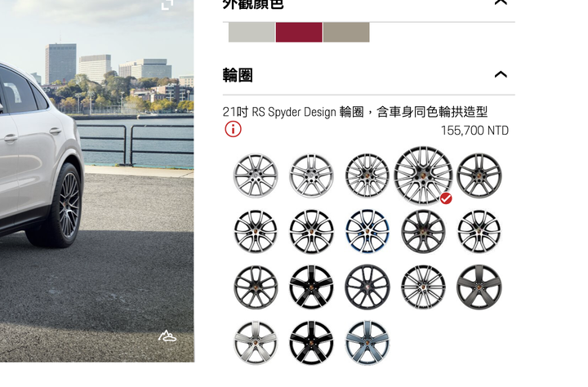Open info icon for RS Spyder wheel
Viewport: 588px width, 387px height.
[x=233, y=129]
